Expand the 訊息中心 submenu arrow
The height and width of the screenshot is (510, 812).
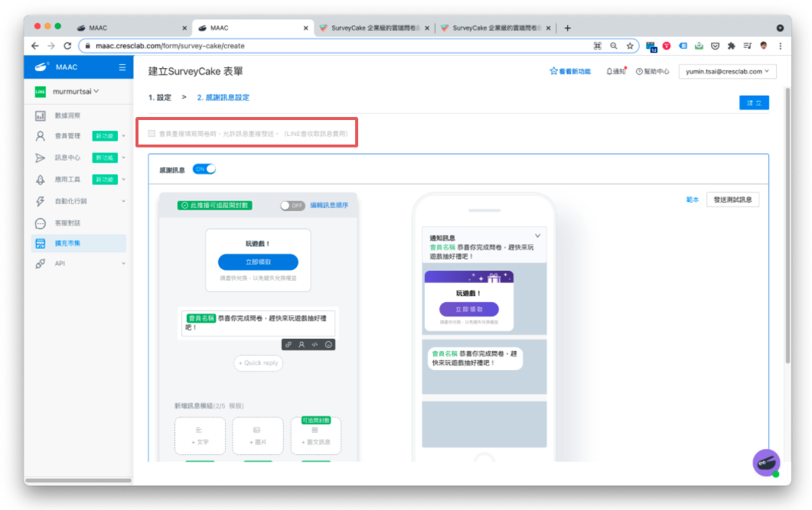(124, 158)
